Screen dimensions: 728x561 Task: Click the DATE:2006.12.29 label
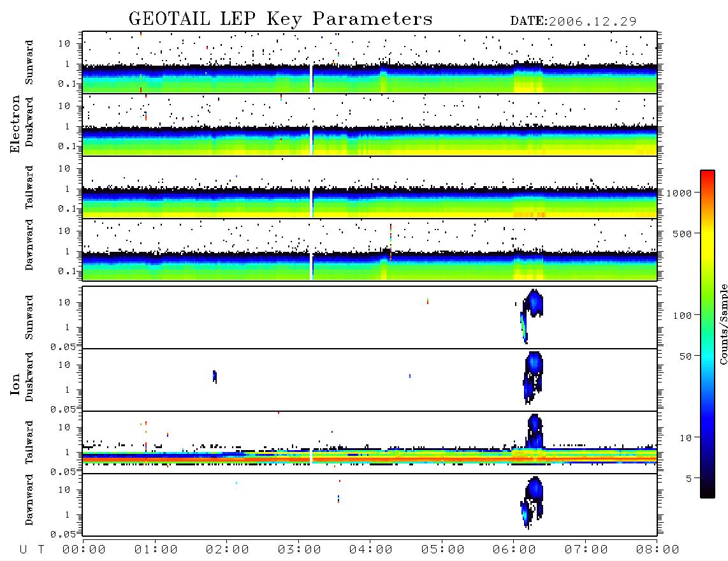point(573,21)
